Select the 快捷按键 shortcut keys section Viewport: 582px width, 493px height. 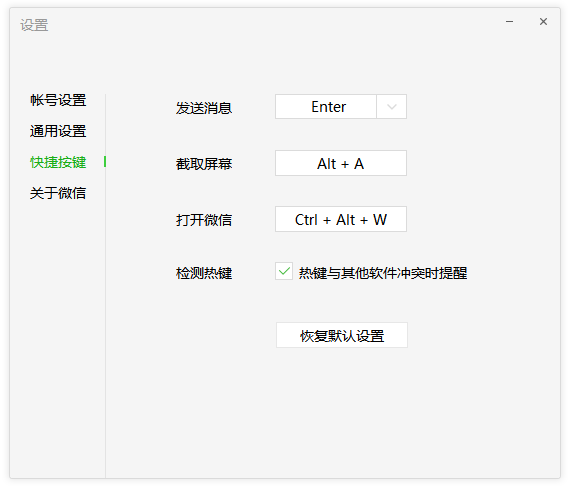[58, 162]
